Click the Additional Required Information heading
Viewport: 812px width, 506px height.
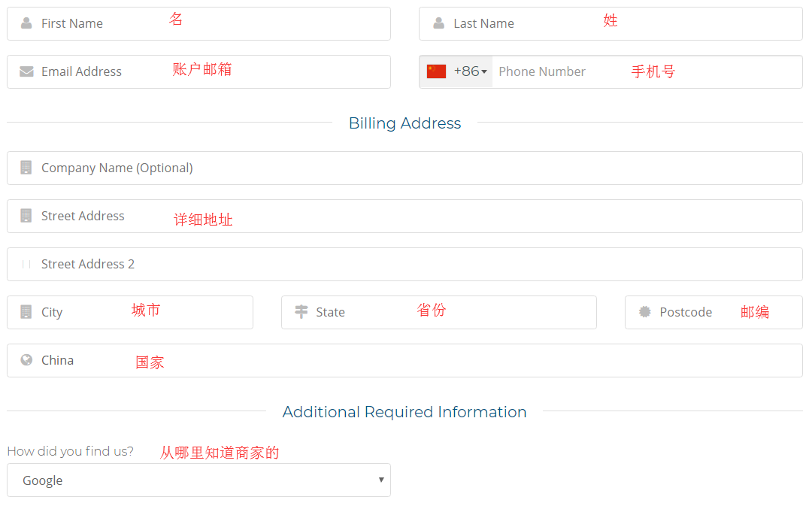coord(404,412)
